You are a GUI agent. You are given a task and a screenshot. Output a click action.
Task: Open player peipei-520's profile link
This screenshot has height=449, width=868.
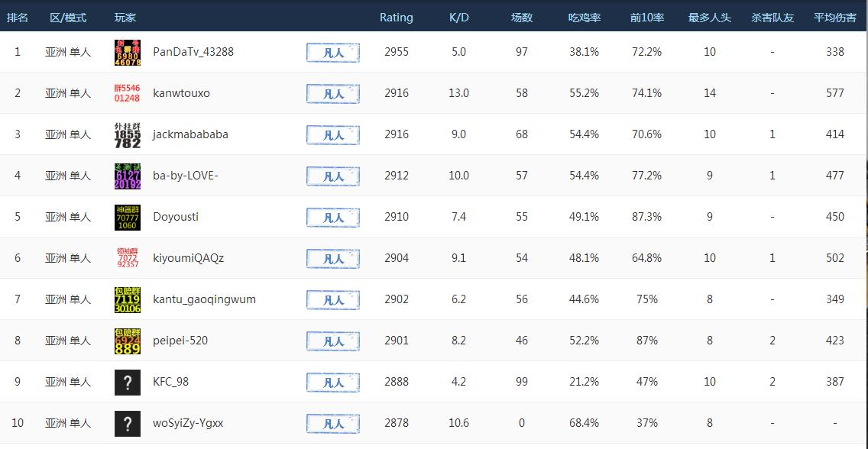point(180,341)
